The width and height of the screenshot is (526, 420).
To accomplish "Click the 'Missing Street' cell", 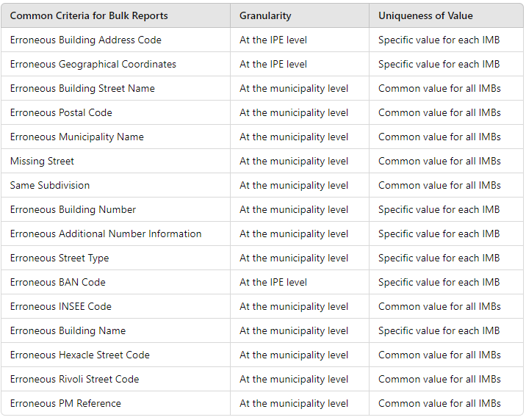I will (x=42, y=161).
